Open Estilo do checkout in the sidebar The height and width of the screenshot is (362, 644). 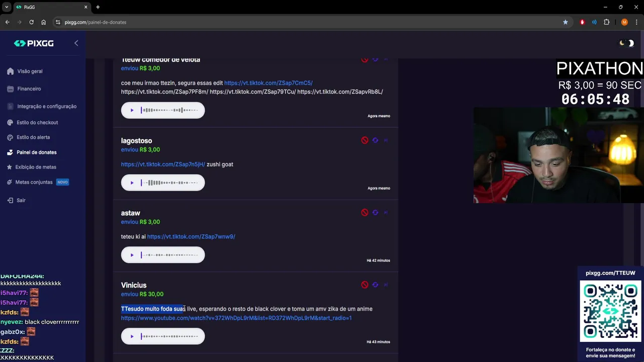click(37, 122)
